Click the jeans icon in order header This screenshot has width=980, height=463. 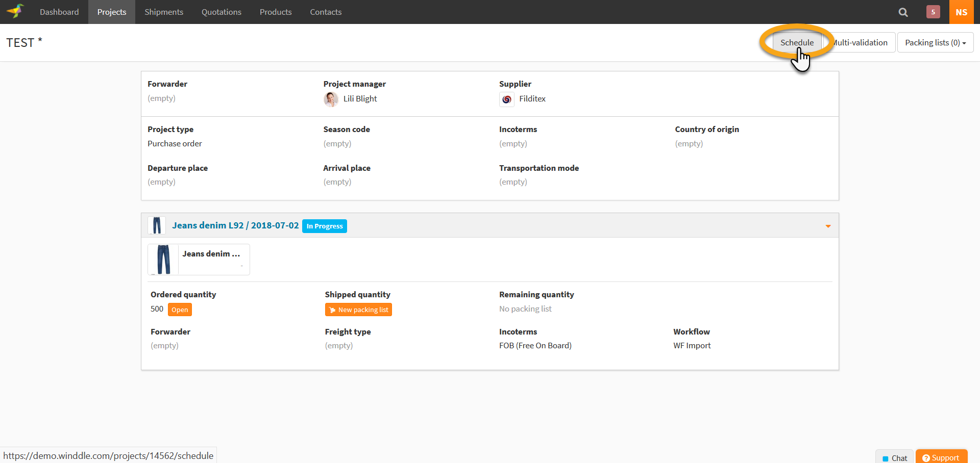157,225
